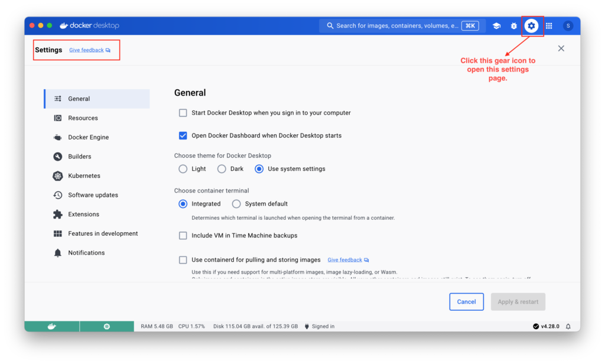Open the Learning Center graduation cap icon

click(x=496, y=26)
